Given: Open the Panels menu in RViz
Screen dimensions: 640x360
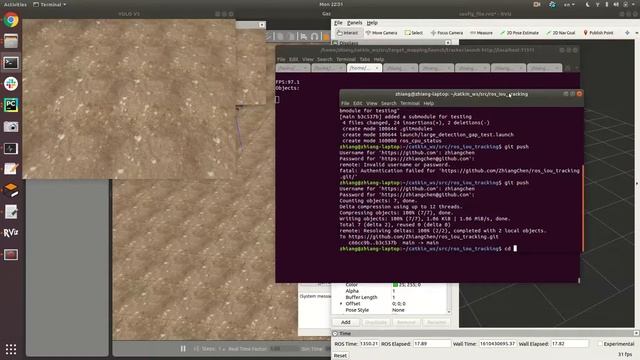Looking at the screenshot, I should tap(354, 23).
